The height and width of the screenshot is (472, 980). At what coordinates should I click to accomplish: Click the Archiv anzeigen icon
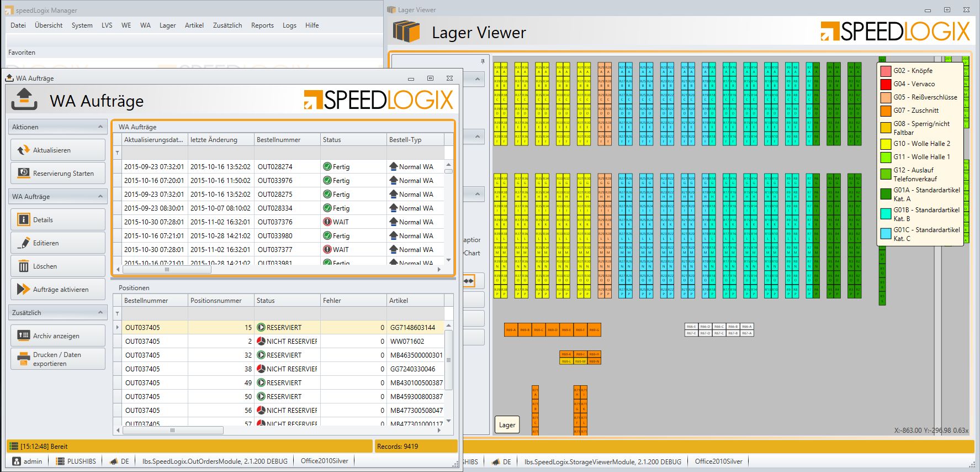[x=23, y=335]
